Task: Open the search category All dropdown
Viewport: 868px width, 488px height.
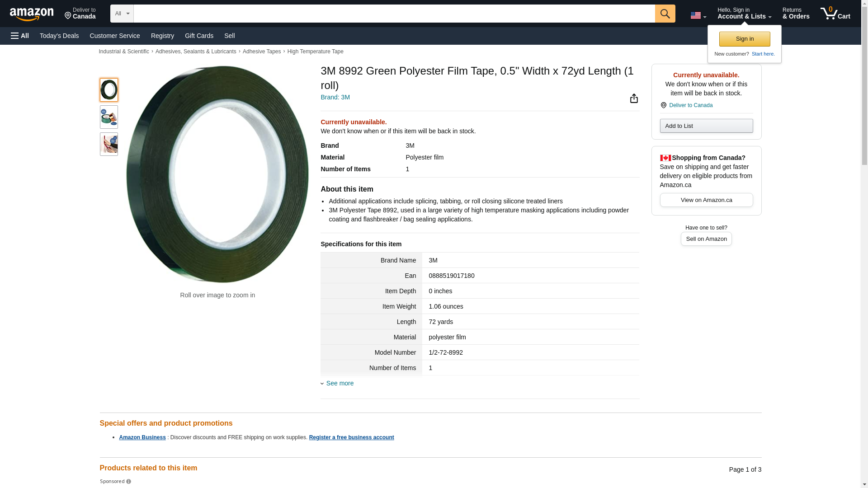Action: click(122, 14)
